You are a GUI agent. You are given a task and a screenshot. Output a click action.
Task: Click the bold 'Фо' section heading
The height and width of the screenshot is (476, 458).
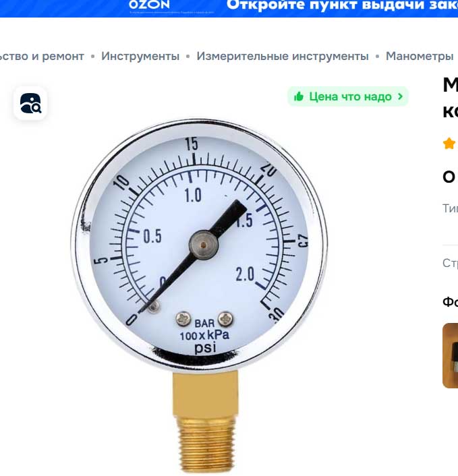pos(450,302)
